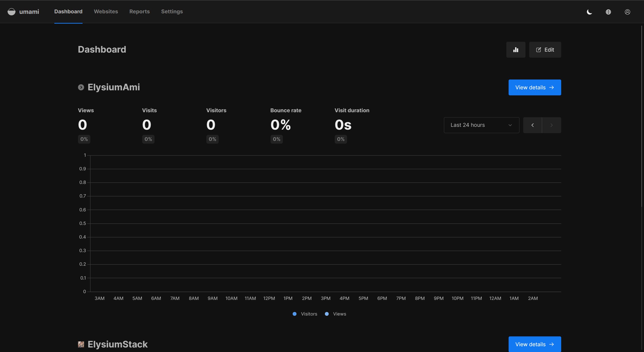Click ElysiumAmi website favicon icon
The width and height of the screenshot is (644, 352).
(81, 87)
